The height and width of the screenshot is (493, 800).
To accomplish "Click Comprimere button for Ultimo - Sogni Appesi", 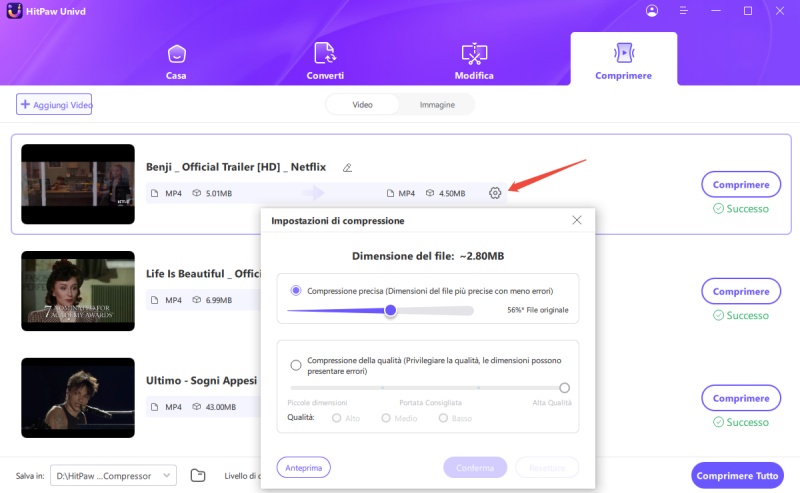I will 741,398.
